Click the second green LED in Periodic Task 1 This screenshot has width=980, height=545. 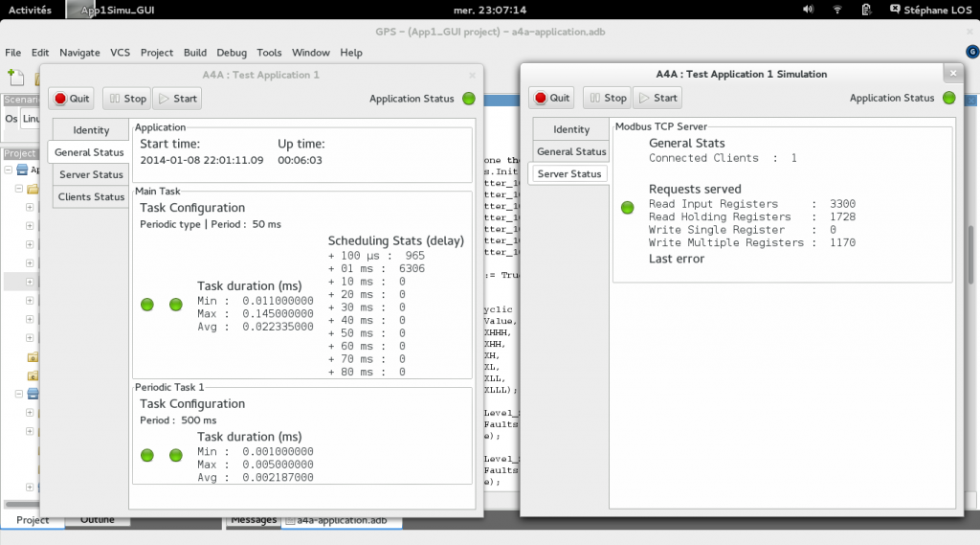tap(175, 455)
